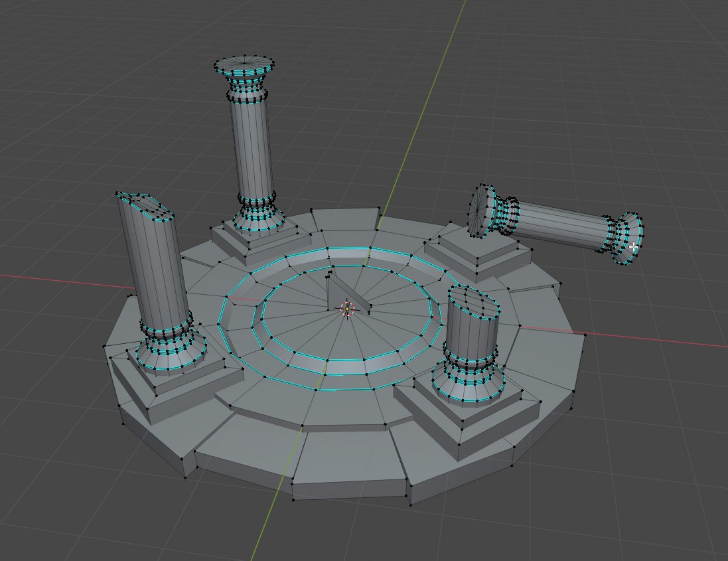Click the slanted top face of the left broken column
The image size is (728, 561).
[x=145, y=206]
